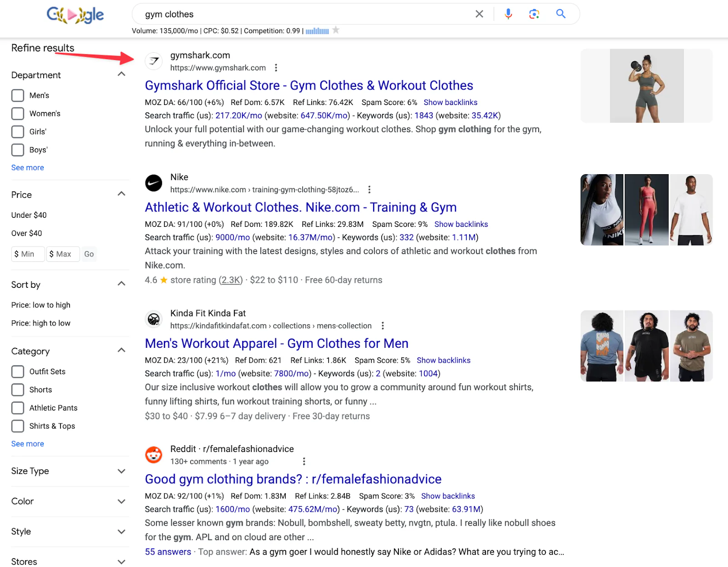Viewport: 728px width, 567px height.
Task: Expand the Color filter section
Action: [x=121, y=502]
